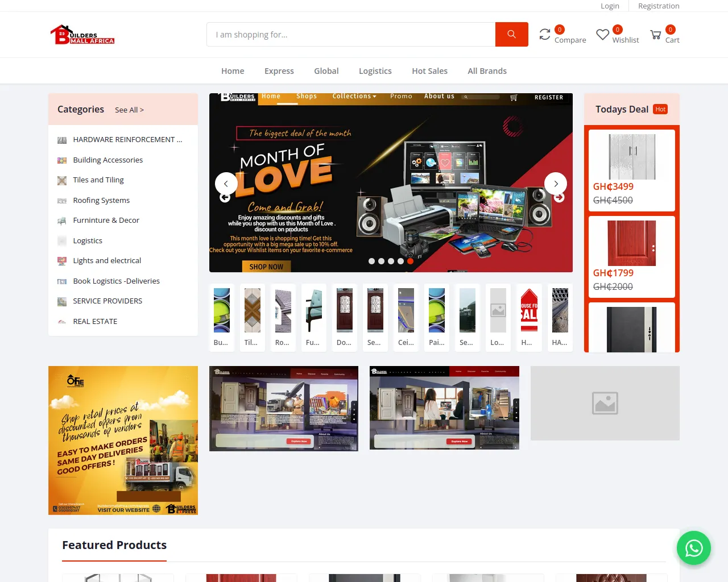Click the Builders Mall Africa logo
The height and width of the screenshot is (582, 728).
82,35
